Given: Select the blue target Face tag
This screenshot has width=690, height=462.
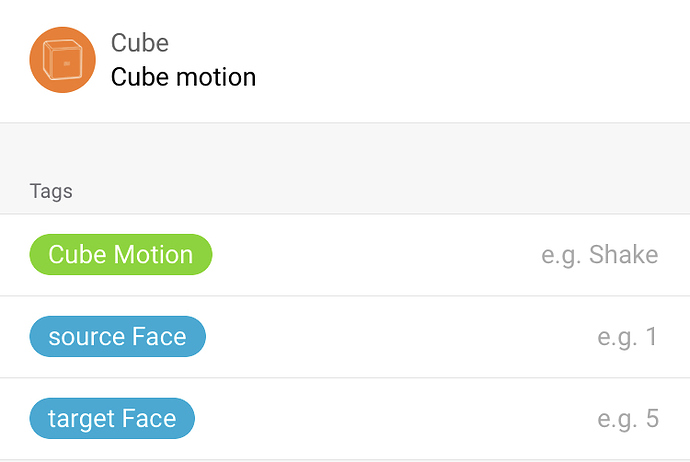Looking at the screenshot, I should coord(112,419).
